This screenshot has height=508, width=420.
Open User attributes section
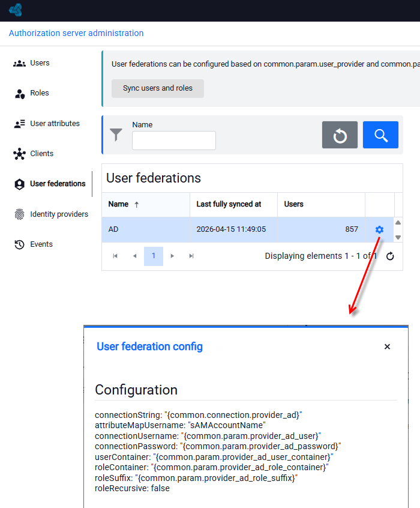(x=55, y=124)
